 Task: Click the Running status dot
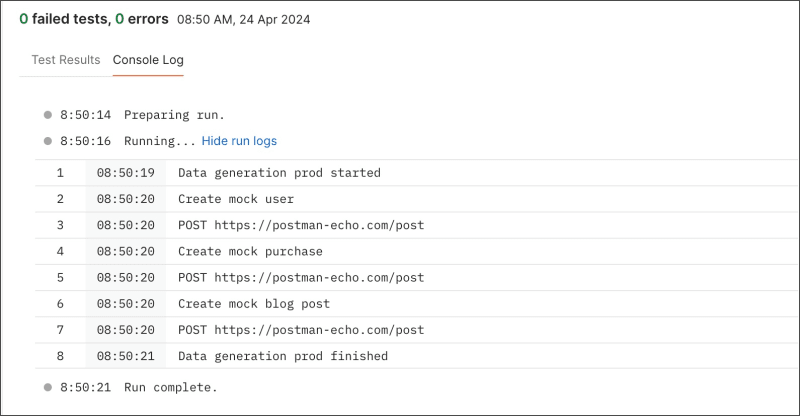pyautogui.click(x=47, y=141)
